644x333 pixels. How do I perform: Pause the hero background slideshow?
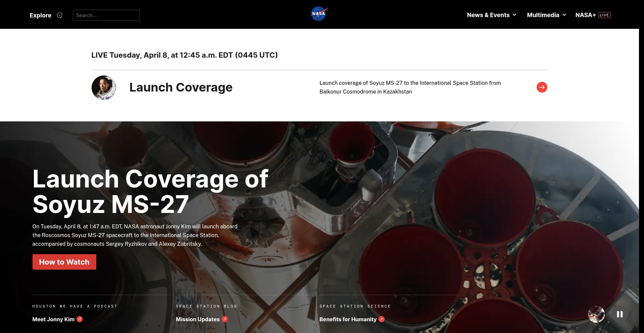(620, 314)
